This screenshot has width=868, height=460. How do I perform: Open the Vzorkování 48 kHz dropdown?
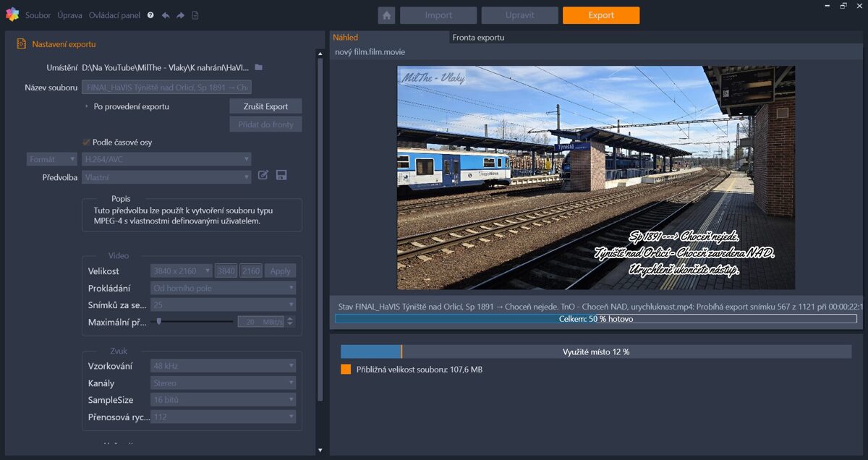click(224, 366)
